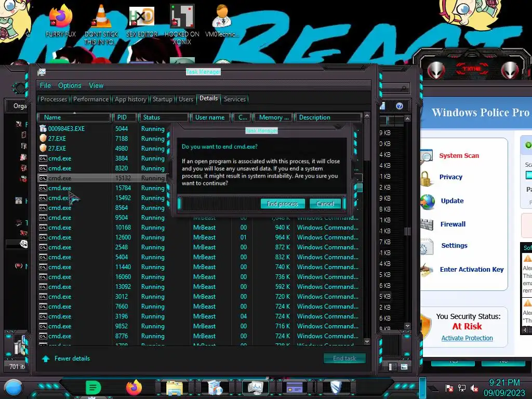532x399 pixels.
Task: Click the End task button
Action: 344,358
